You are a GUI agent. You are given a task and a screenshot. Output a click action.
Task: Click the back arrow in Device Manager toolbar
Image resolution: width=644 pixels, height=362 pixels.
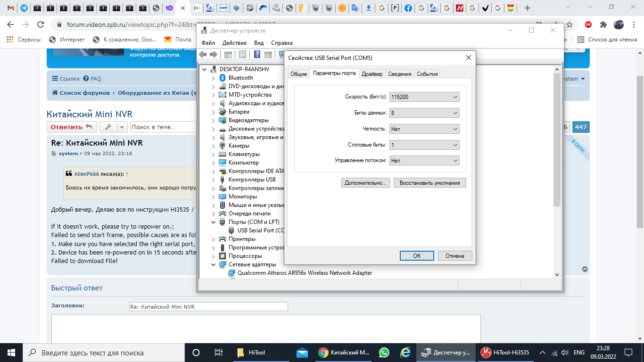(x=203, y=55)
